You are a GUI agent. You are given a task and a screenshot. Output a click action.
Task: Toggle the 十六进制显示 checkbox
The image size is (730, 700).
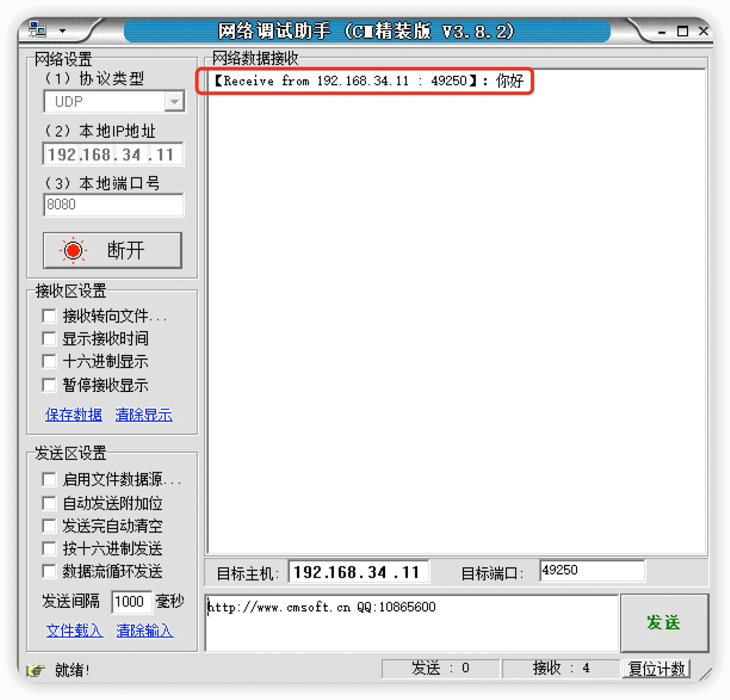[x=49, y=362]
